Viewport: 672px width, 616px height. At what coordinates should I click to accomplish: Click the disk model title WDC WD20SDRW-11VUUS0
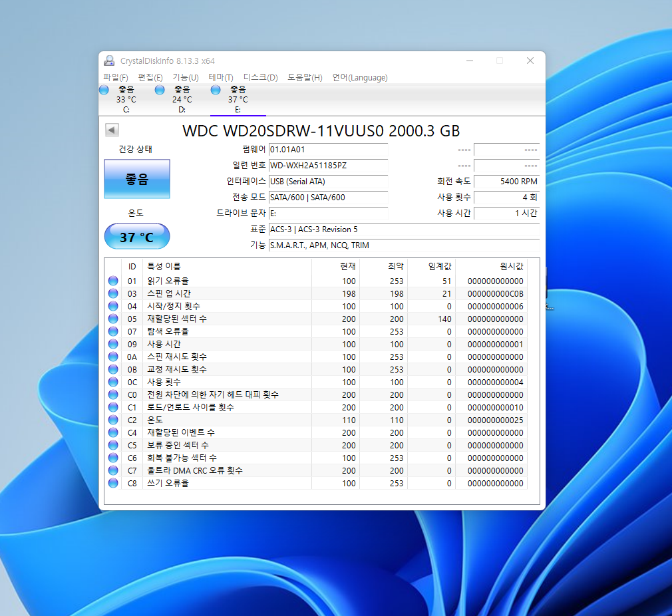coord(283,130)
